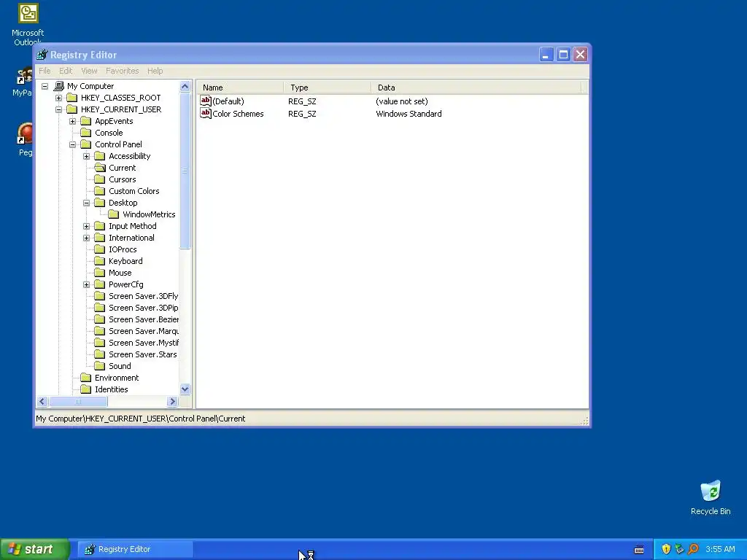
Task: Click tree pane scroll up arrow
Action: (x=185, y=86)
